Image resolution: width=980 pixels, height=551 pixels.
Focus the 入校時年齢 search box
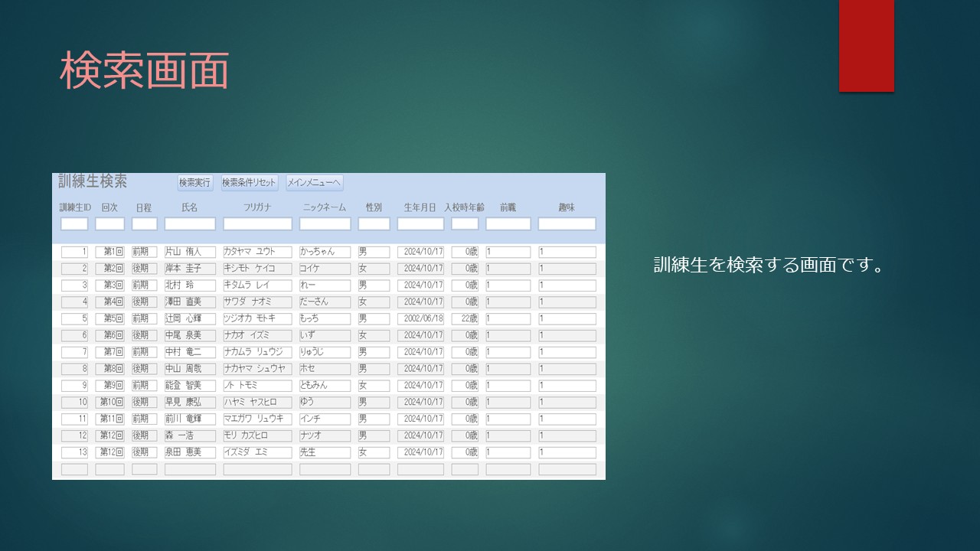click(465, 224)
